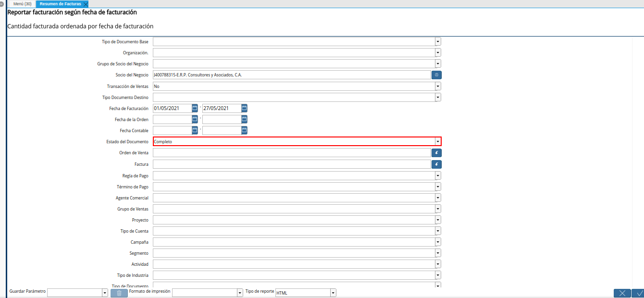
Task: Expand Segmento dropdown
Action: 438,253
